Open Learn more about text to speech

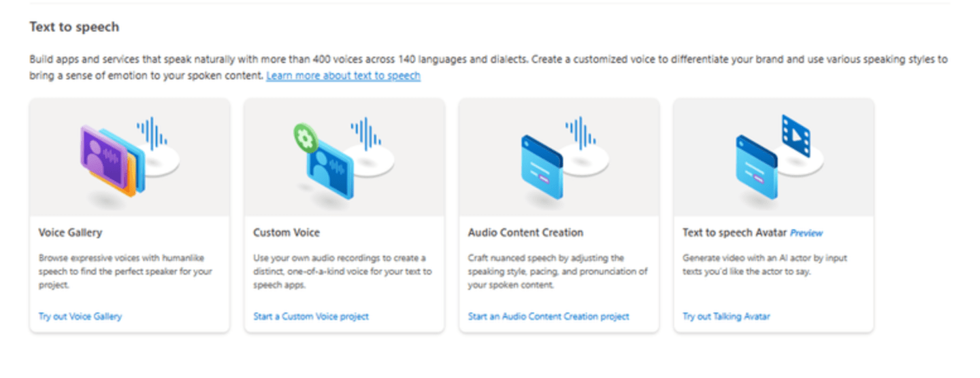(x=343, y=76)
